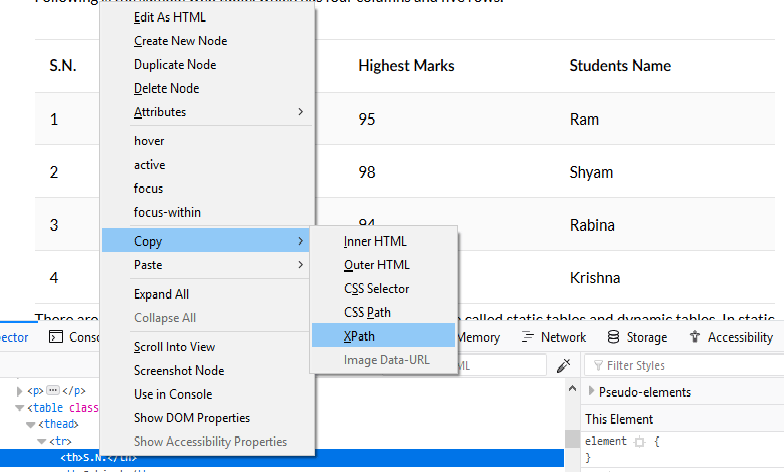This screenshot has height=472, width=784.
Task: Click the element rule selector highlighter icon
Action: (640, 442)
